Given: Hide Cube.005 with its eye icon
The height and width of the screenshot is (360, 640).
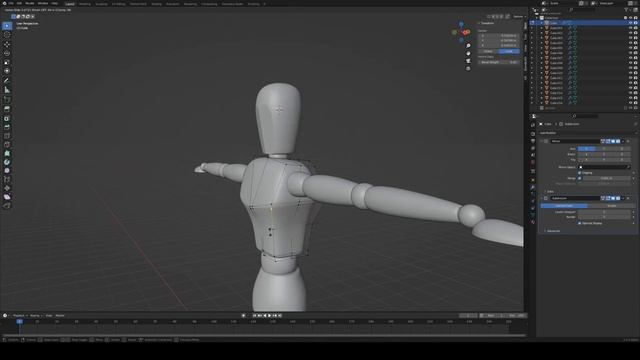Looking at the screenshot, I should pos(630,48).
